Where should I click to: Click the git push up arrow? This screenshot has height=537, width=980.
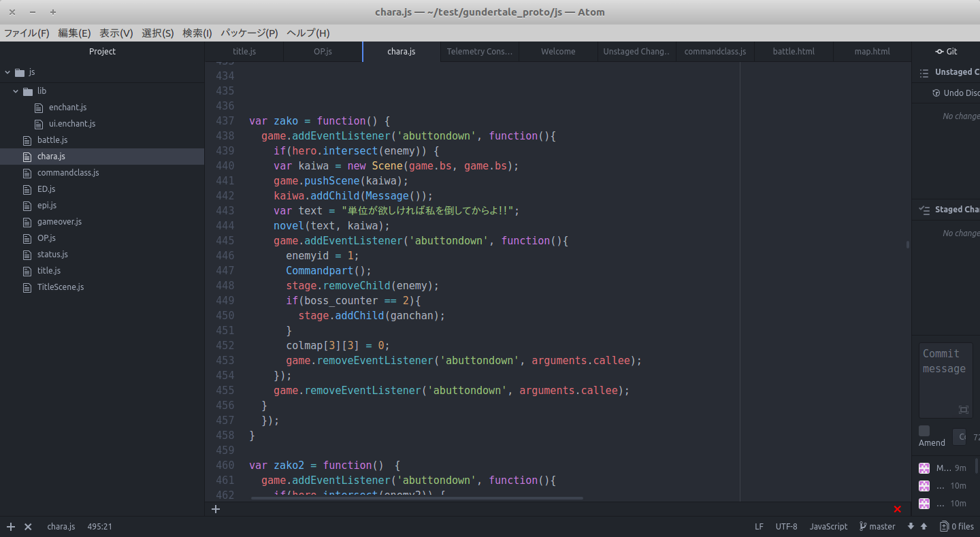(924, 526)
